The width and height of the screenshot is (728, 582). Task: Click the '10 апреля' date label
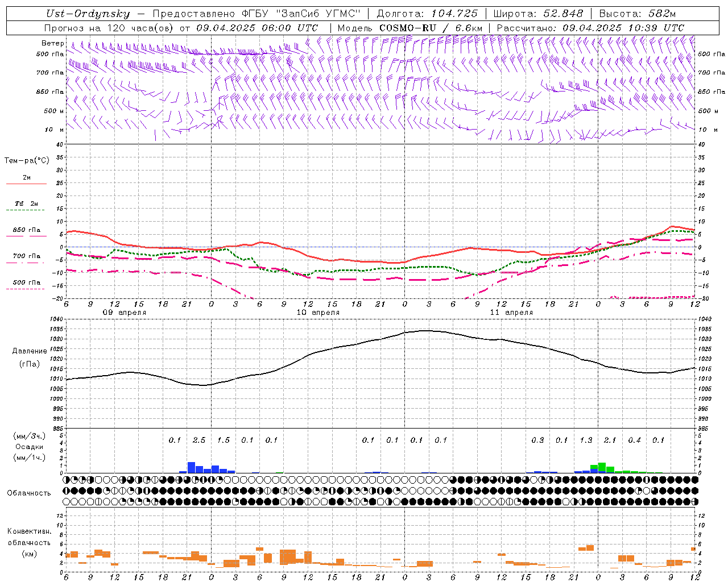tap(318, 313)
